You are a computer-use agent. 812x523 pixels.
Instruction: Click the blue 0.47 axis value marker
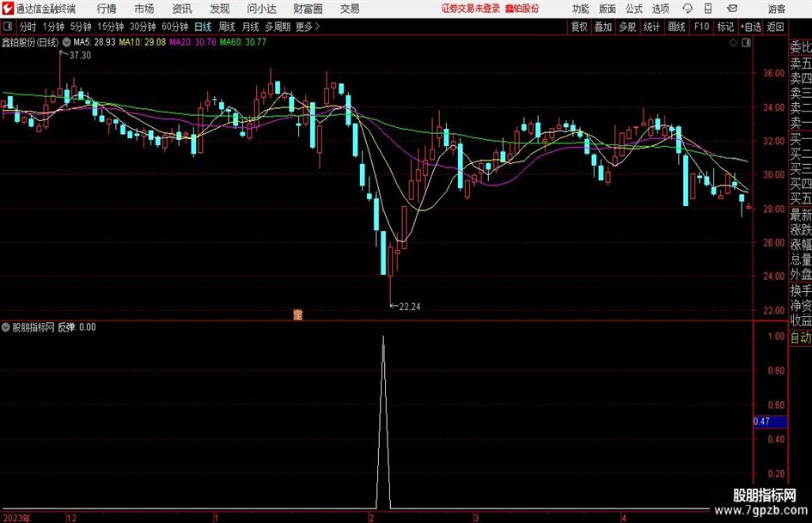[x=770, y=422]
